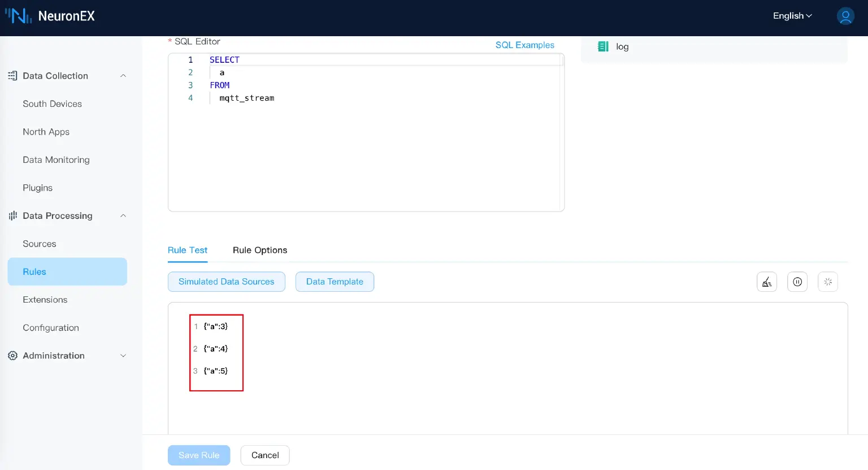868x470 pixels.
Task: Click the Administration gear icon
Action: click(12, 356)
